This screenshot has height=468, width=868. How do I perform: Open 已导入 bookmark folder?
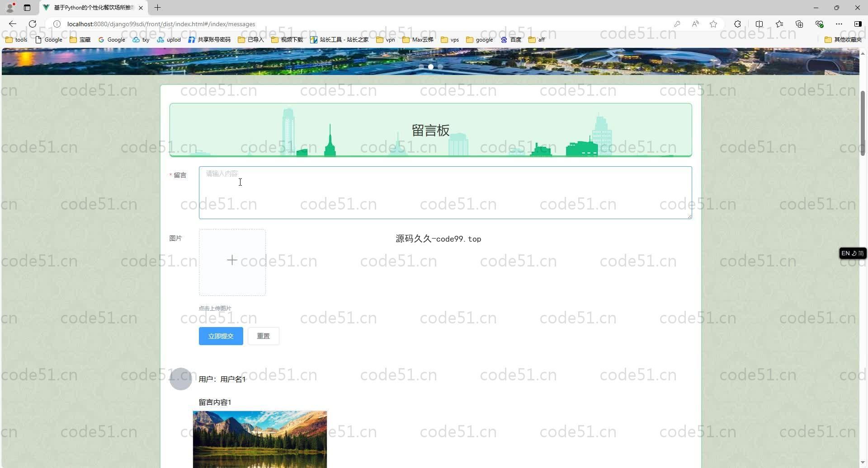click(x=251, y=40)
